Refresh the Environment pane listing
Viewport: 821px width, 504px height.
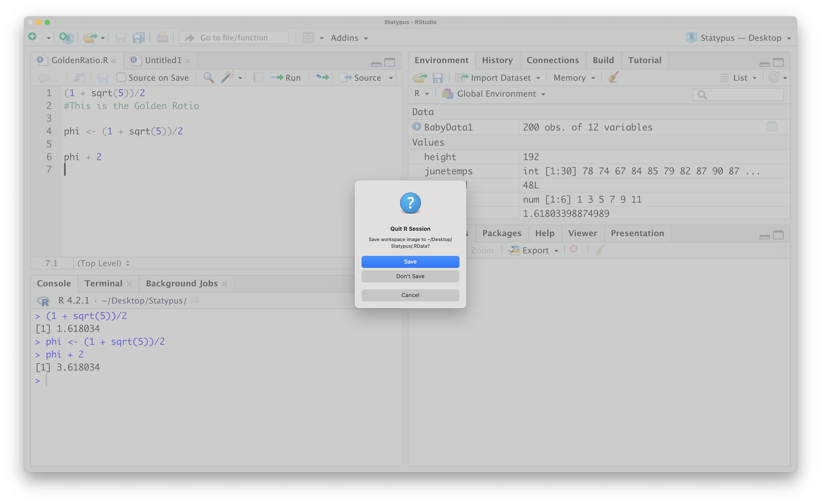tap(775, 77)
